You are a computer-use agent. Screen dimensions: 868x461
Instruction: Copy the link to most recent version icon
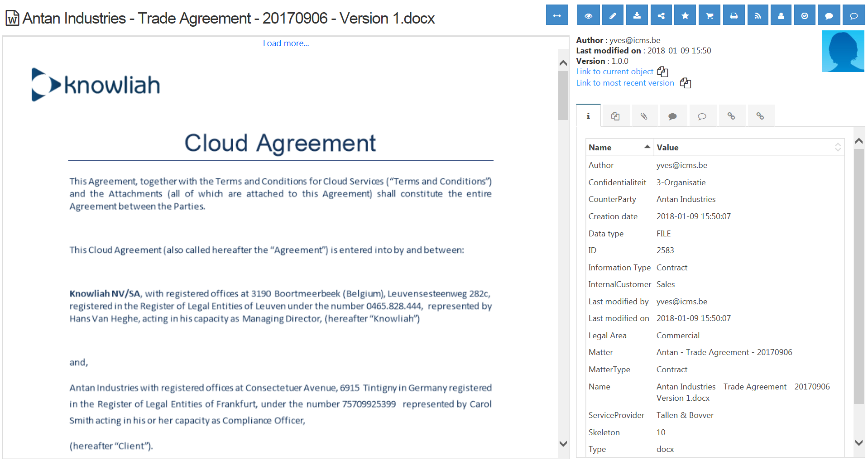click(686, 83)
